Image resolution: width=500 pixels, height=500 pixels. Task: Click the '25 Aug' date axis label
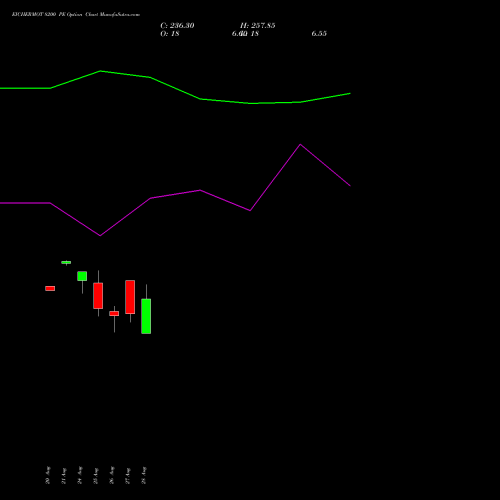96,476
